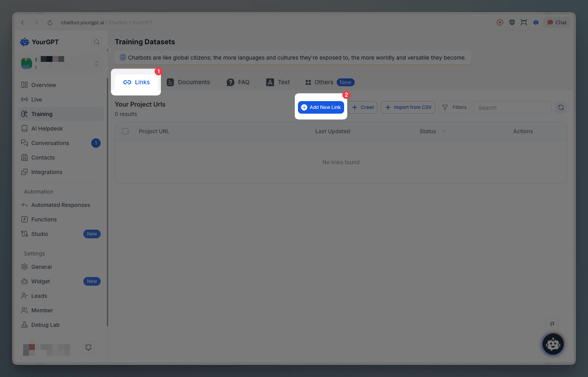The width and height of the screenshot is (588, 377).
Task: Click the Import from CSV button
Action: pos(408,107)
